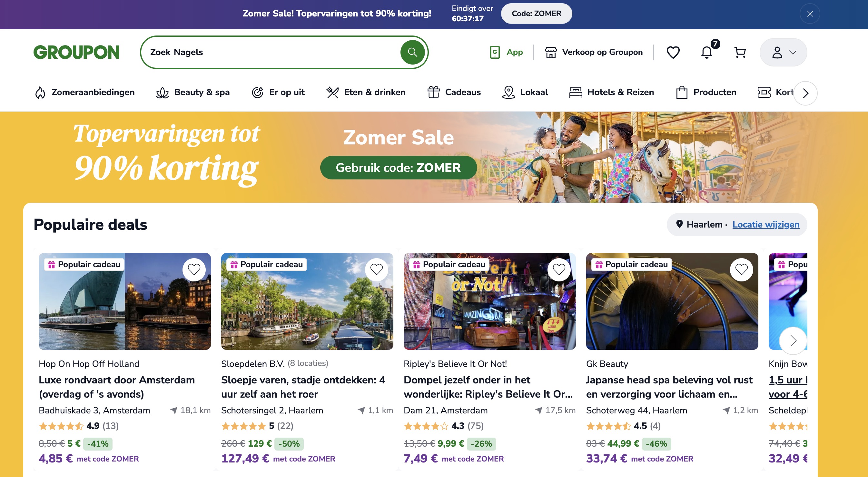The width and height of the screenshot is (868, 477).
Task: Open the wishlist heart icon in header
Action: point(673,52)
